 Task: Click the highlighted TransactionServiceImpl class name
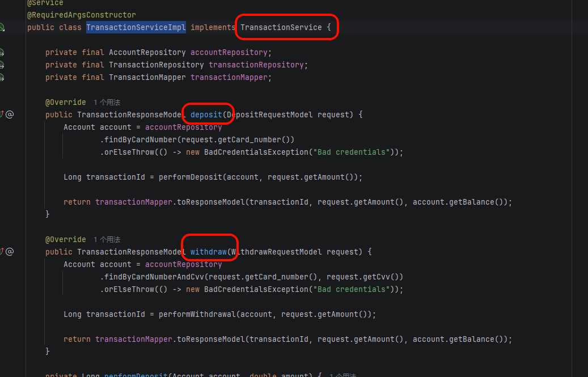(x=136, y=27)
